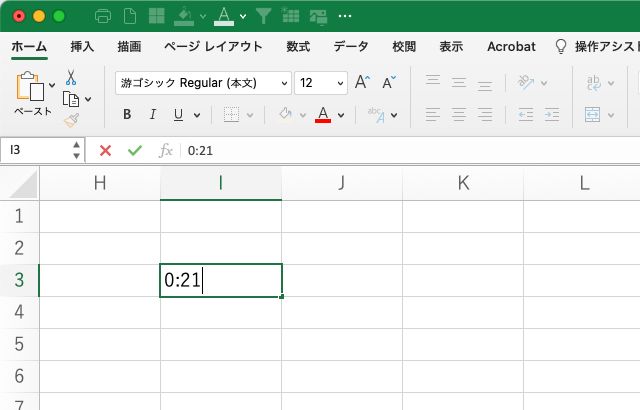Open Insert Function with the fx icon

tap(166, 150)
